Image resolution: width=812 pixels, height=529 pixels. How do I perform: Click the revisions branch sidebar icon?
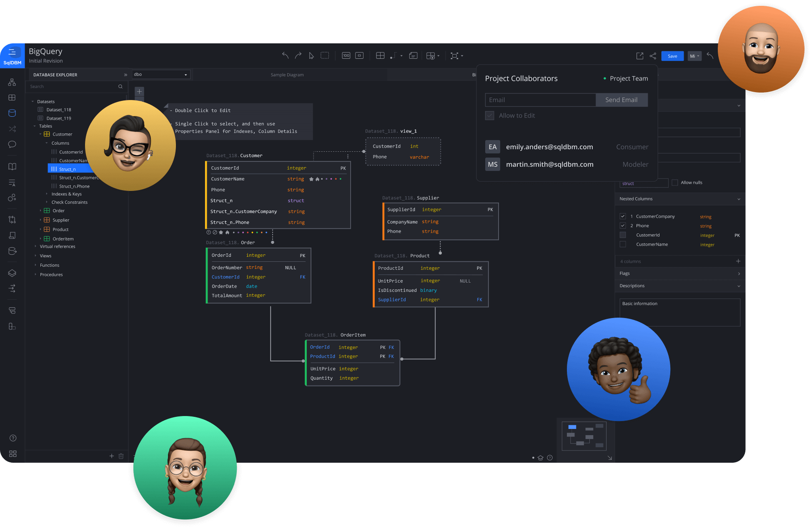pos(12,219)
